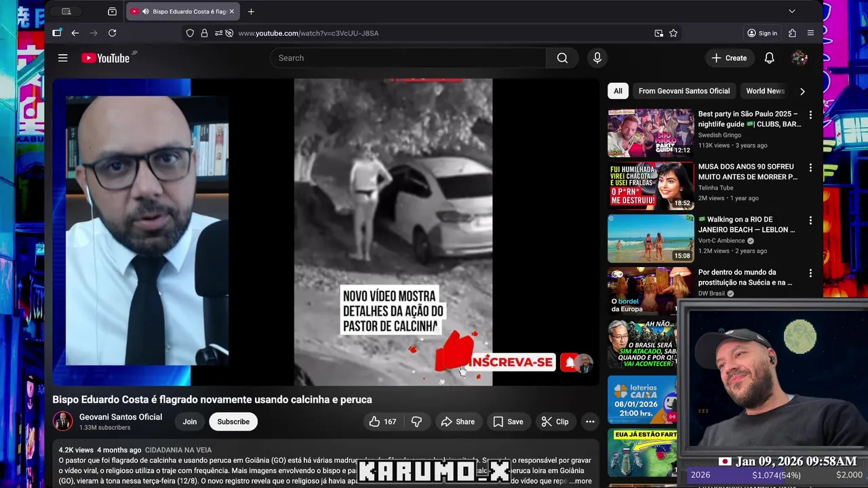The image size is (868, 488).
Task: Open Rio de Janeiro beach walk thumbnail
Action: (x=651, y=239)
